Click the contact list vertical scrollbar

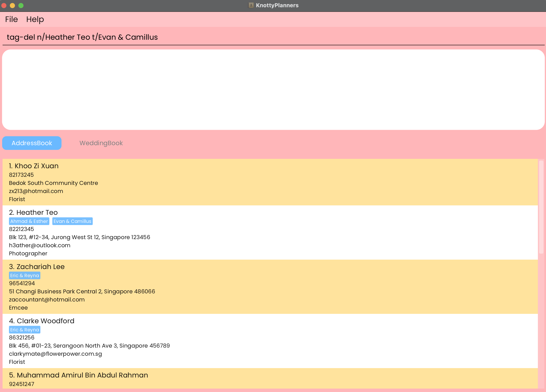pos(541,207)
